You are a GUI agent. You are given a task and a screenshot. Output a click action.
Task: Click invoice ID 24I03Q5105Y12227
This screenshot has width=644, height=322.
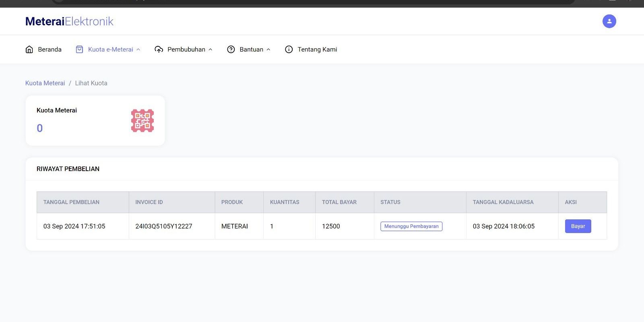(164, 226)
